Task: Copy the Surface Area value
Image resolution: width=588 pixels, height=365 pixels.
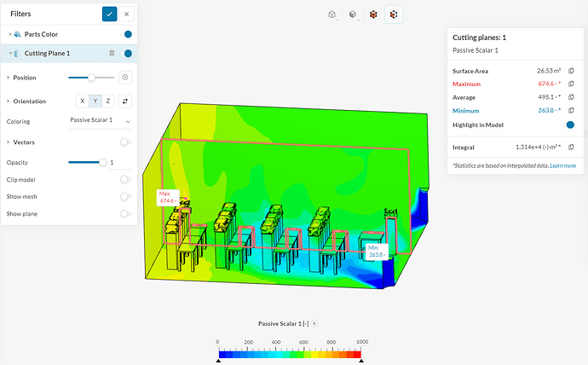Action: (571, 71)
